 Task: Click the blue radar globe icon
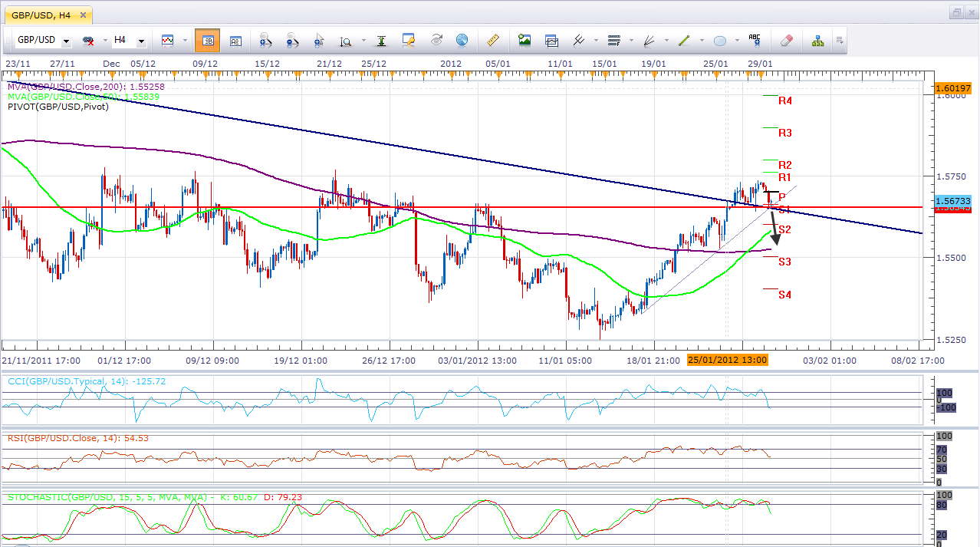click(x=462, y=40)
